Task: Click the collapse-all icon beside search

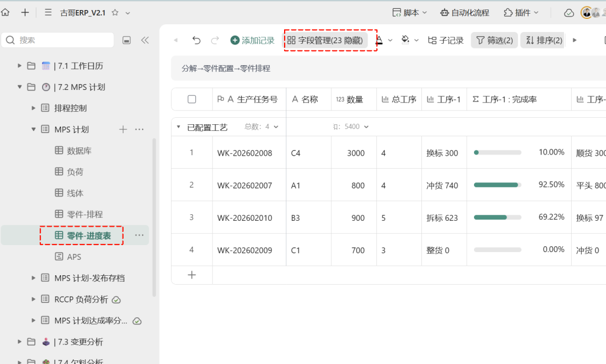Action: [127, 40]
